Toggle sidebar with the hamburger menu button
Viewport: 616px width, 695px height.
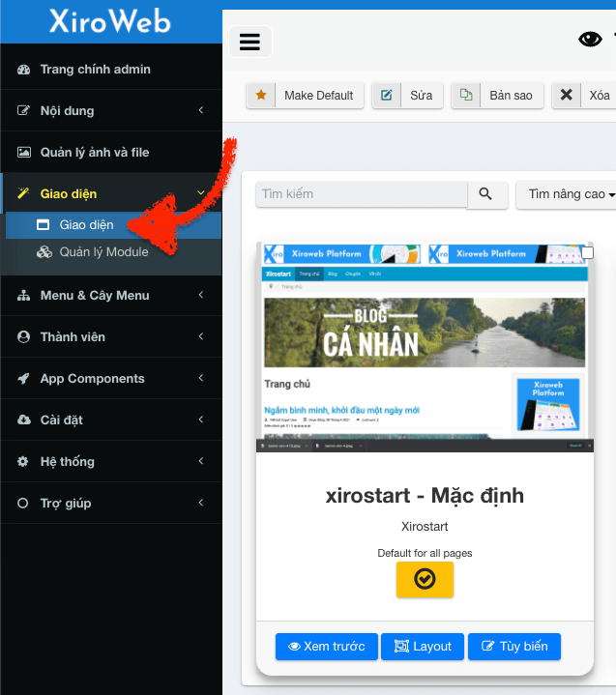tap(249, 43)
